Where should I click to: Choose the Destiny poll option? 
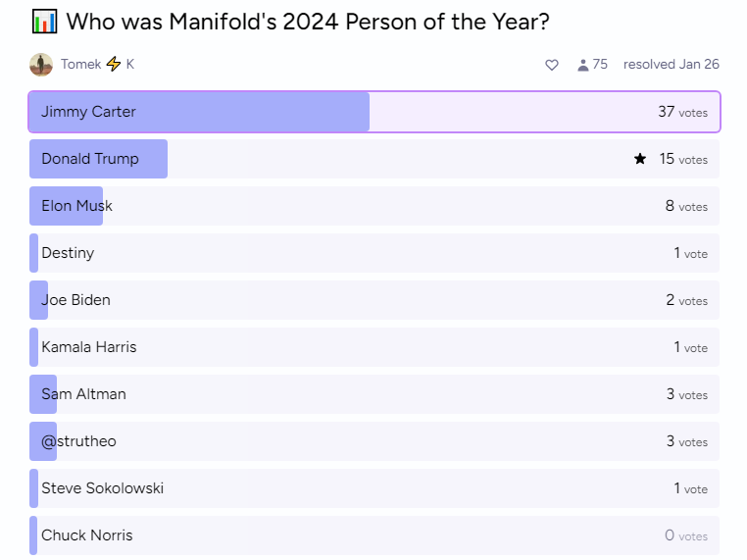click(374, 253)
